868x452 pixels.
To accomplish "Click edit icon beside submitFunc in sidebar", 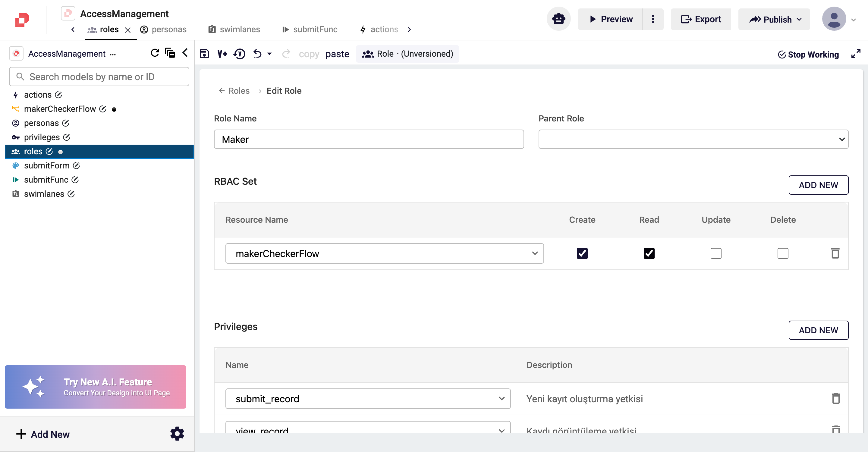I will (75, 180).
